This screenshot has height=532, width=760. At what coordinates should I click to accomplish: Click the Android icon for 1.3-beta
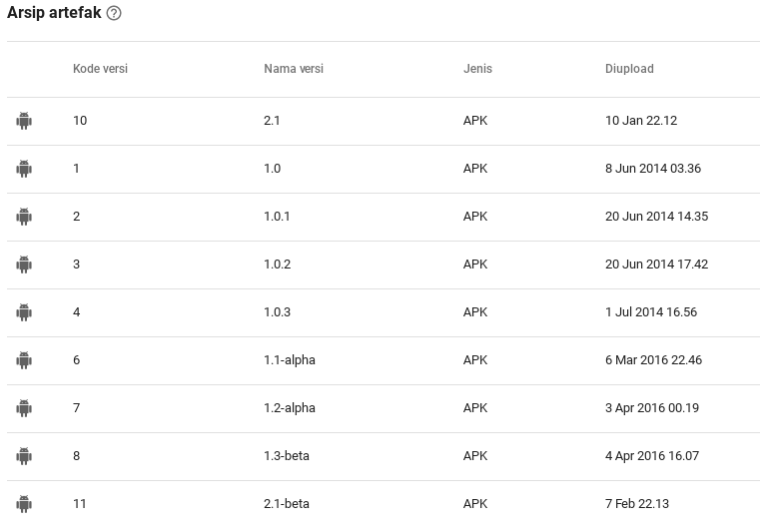click(24, 456)
